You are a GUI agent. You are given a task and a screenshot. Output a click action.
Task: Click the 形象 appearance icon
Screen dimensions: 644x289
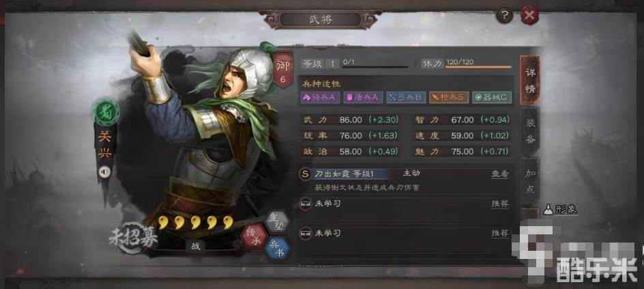click(x=559, y=210)
